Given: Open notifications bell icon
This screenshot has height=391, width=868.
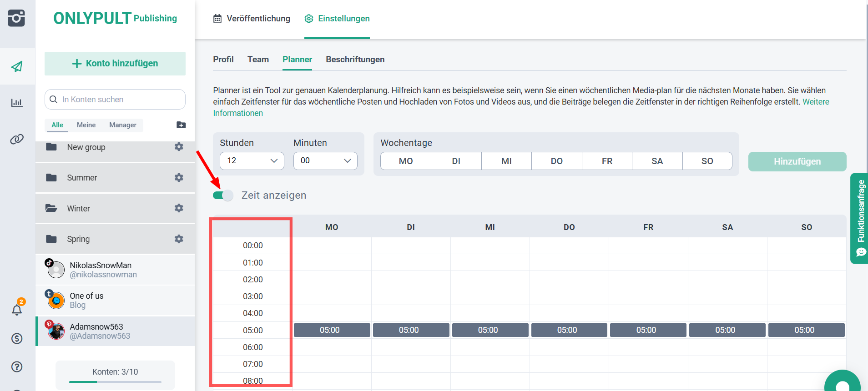Looking at the screenshot, I should coord(17,310).
